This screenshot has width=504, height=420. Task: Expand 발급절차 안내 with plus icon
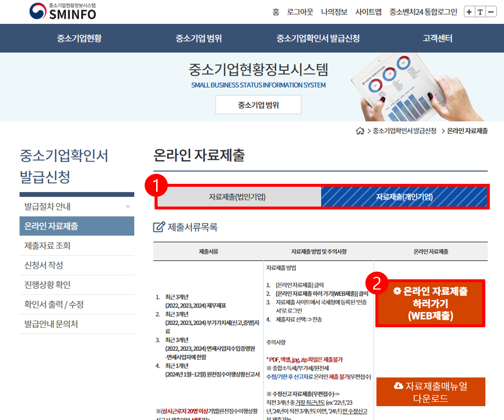pos(128,206)
